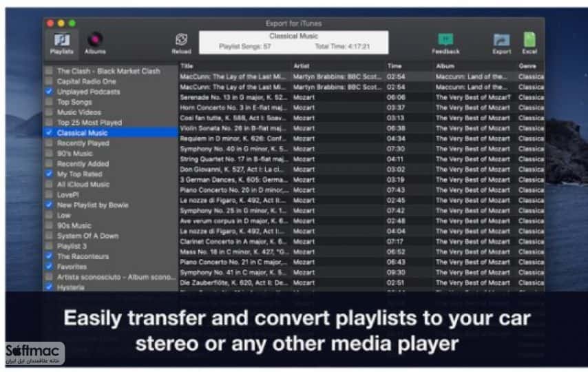Select Requiem in D minor song title
Screen dimensions: 588x372
233,138
